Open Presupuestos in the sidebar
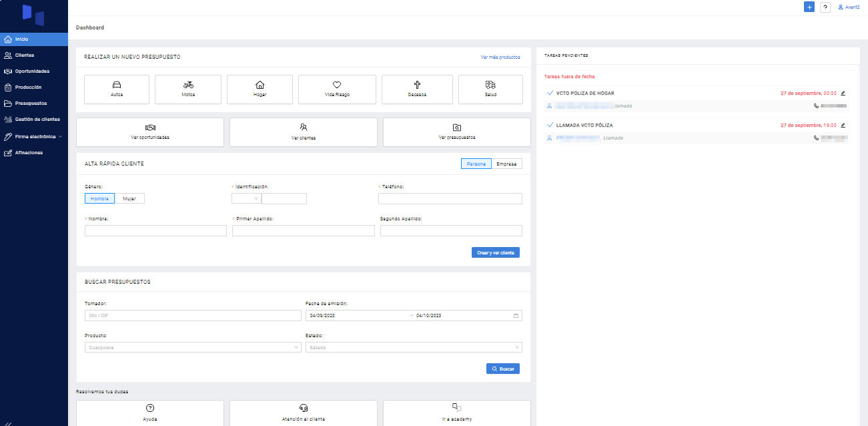Screen dimensions: 868x426 tap(34, 103)
